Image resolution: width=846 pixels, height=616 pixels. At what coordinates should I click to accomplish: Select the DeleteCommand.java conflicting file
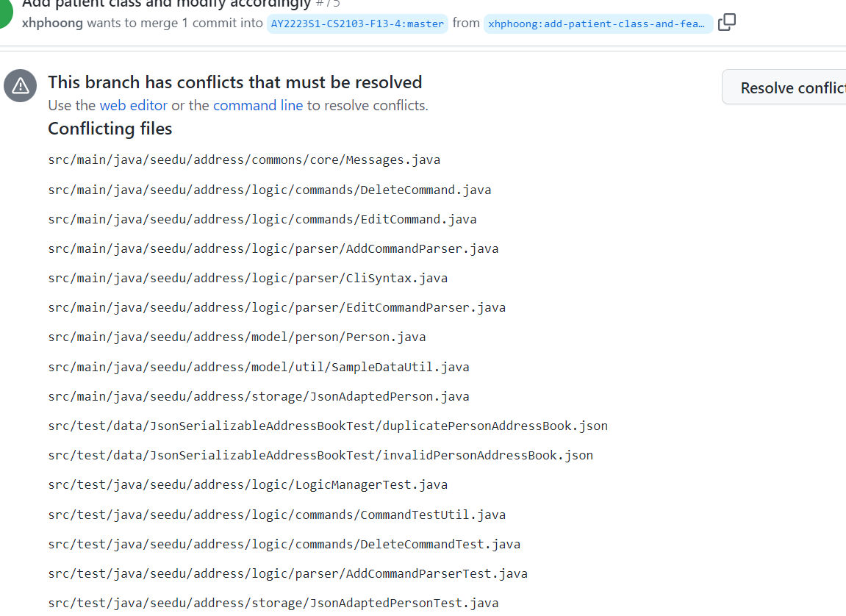point(269,190)
